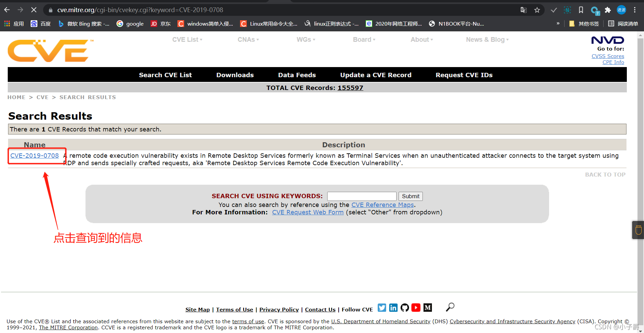Open CVE's GitHub page icon
Screen dimensions: 644x333
pyautogui.click(x=405, y=307)
